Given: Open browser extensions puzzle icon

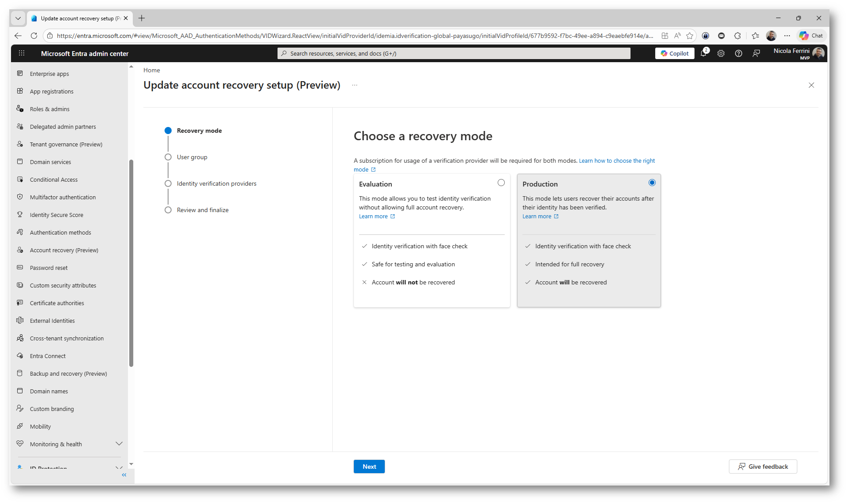Looking at the screenshot, I should tap(737, 36).
